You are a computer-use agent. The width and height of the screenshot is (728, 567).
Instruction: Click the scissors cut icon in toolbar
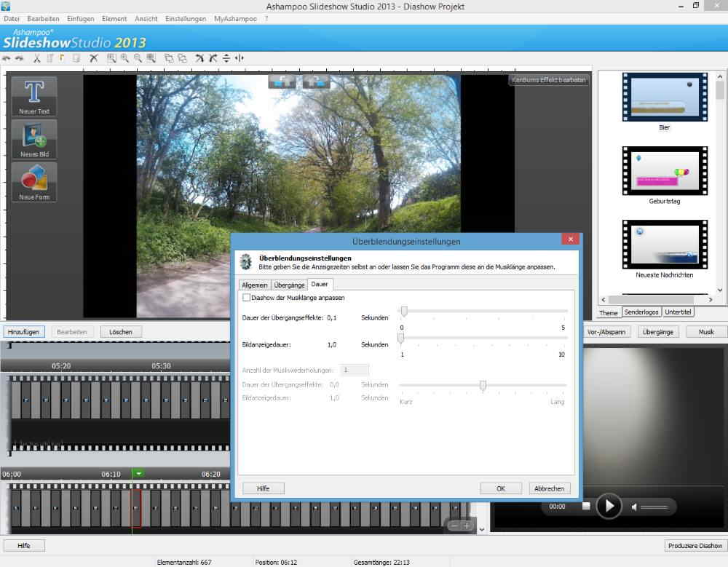[35, 58]
